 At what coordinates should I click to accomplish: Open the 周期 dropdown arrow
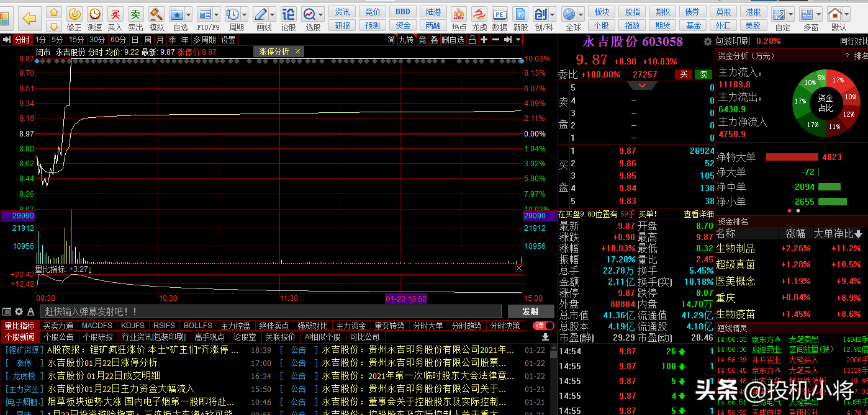245,14
